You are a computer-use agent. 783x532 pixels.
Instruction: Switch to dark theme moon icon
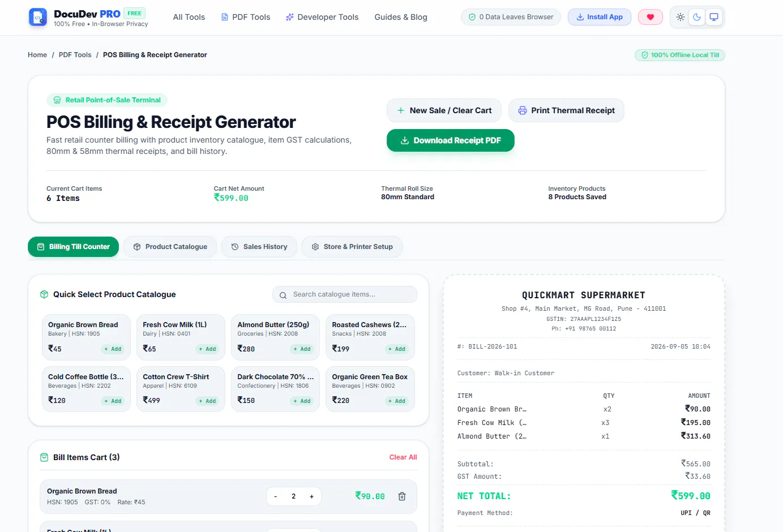coord(697,17)
